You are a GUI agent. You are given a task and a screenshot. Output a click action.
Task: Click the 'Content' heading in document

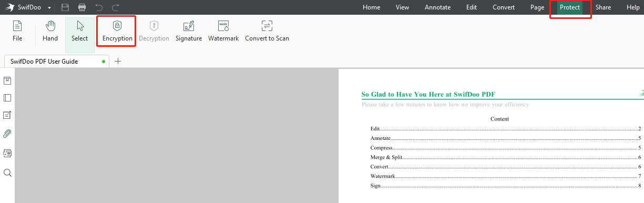499,119
